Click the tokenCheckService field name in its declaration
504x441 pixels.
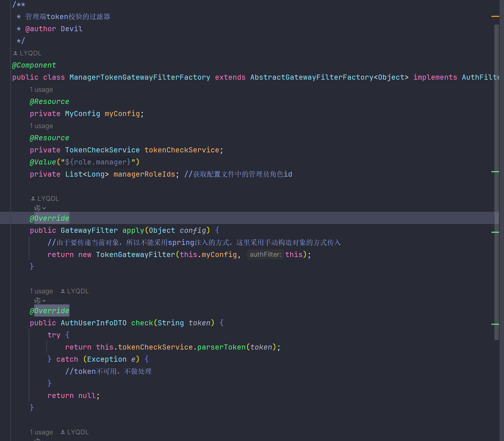tap(182, 150)
